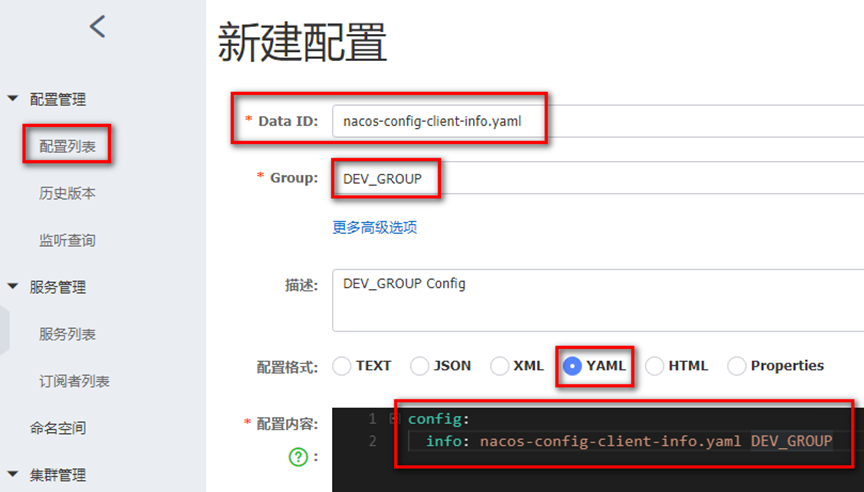Open 服务列表 in the sidebar
Screen dimensions: 864x492
click(67, 334)
